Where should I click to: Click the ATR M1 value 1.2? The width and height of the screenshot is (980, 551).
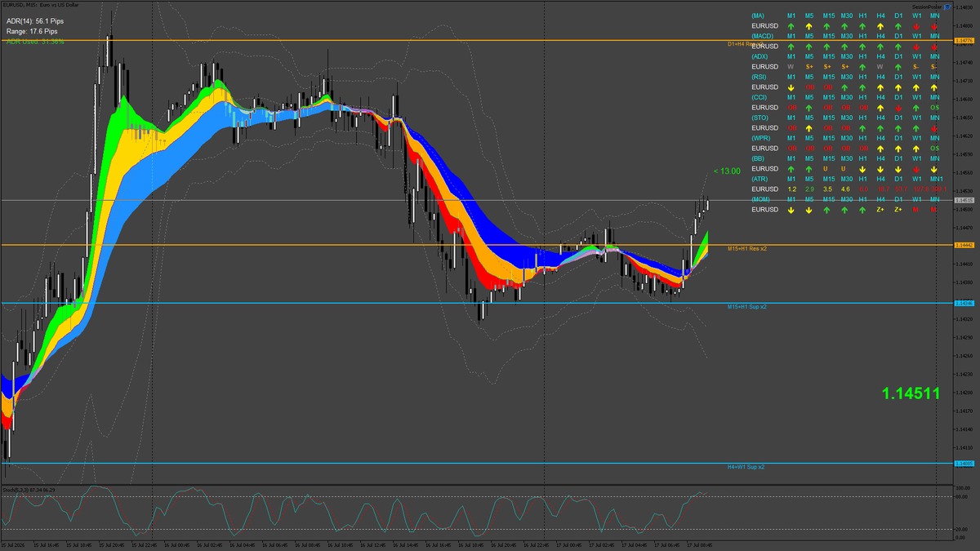[x=791, y=189]
